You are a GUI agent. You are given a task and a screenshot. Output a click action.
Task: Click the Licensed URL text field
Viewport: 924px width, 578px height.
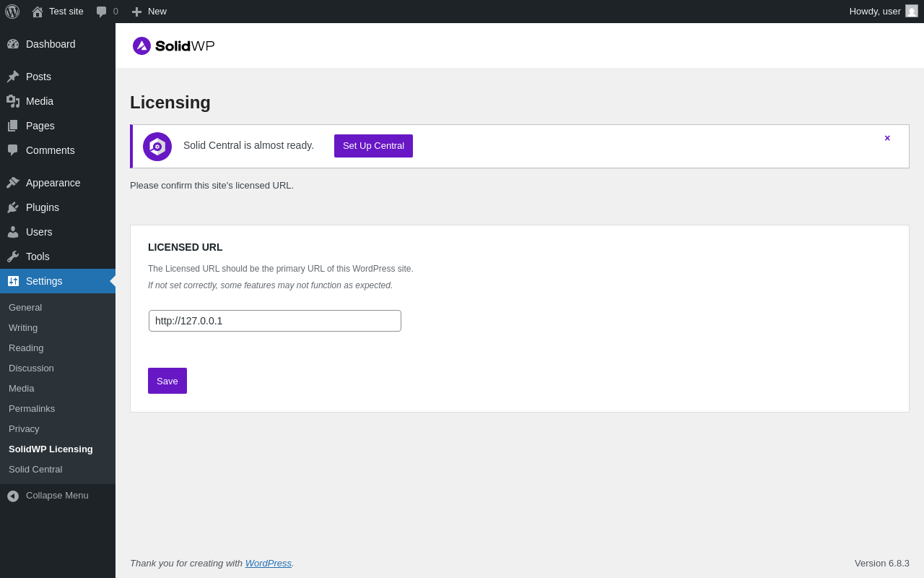click(275, 321)
